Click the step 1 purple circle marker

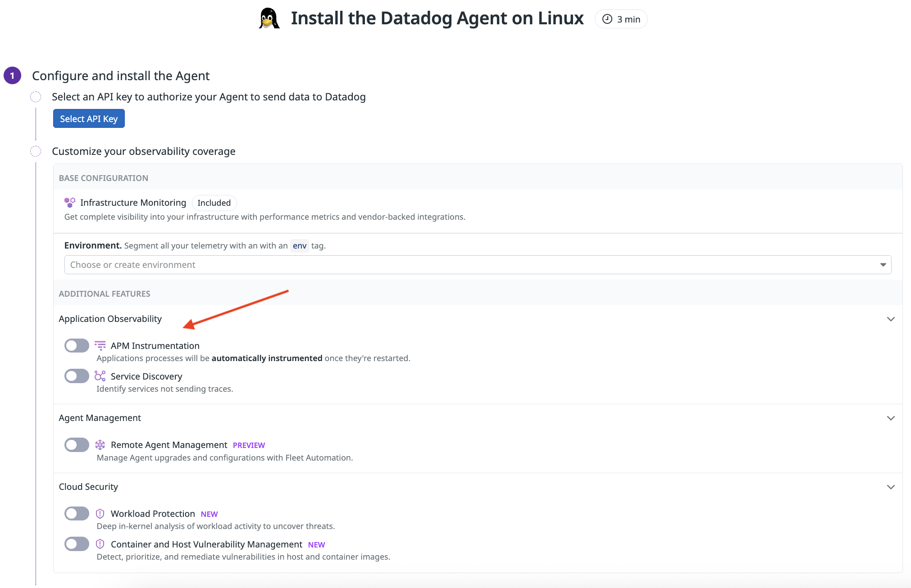pyautogui.click(x=12, y=76)
